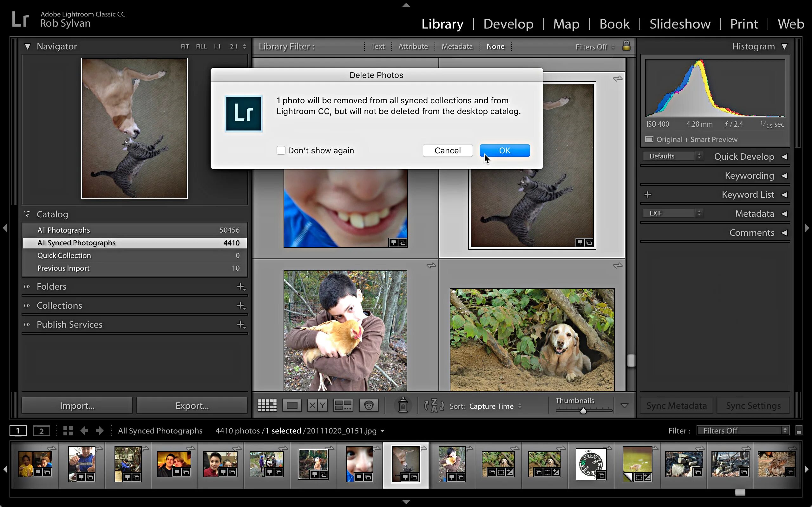Select the Metadata library filter tab
812x507 pixels.
tap(457, 46)
